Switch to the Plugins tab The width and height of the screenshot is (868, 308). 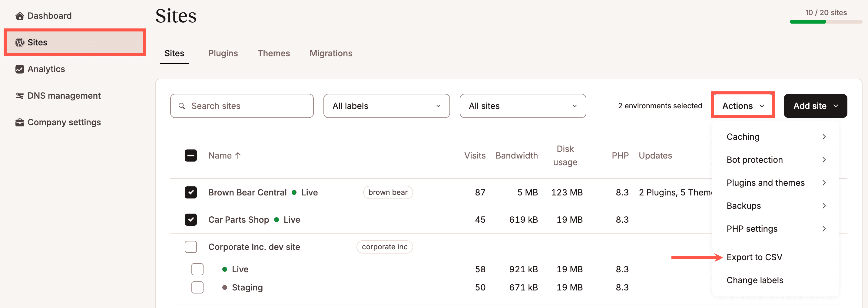[223, 54]
